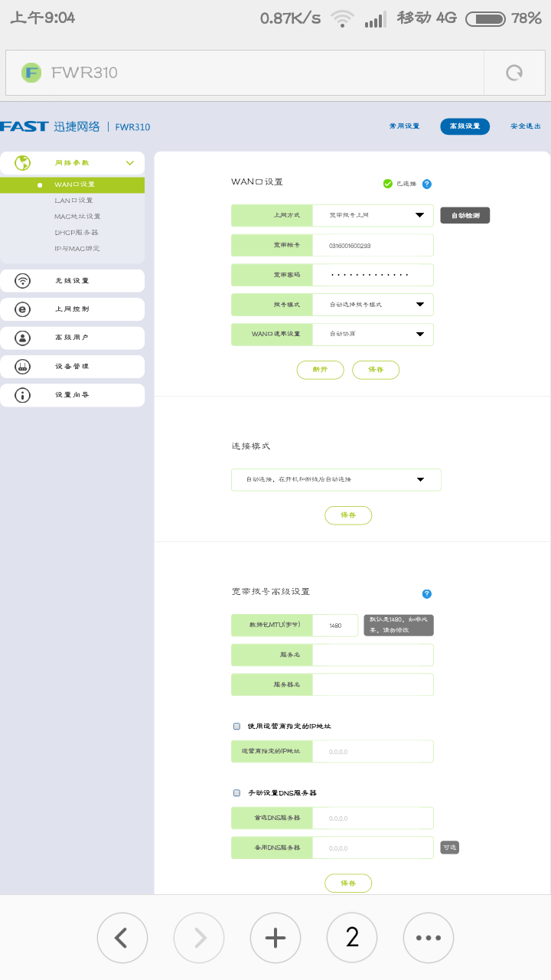The width and height of the screenshot is (551, 980).
Task: Click the 自动检测 button
Action: pos(465,216)
